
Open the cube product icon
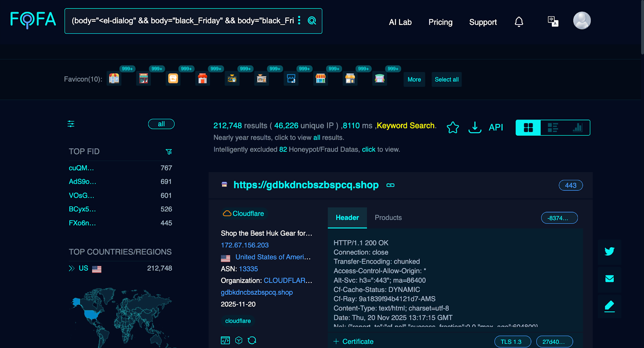[x=239, y=340]
